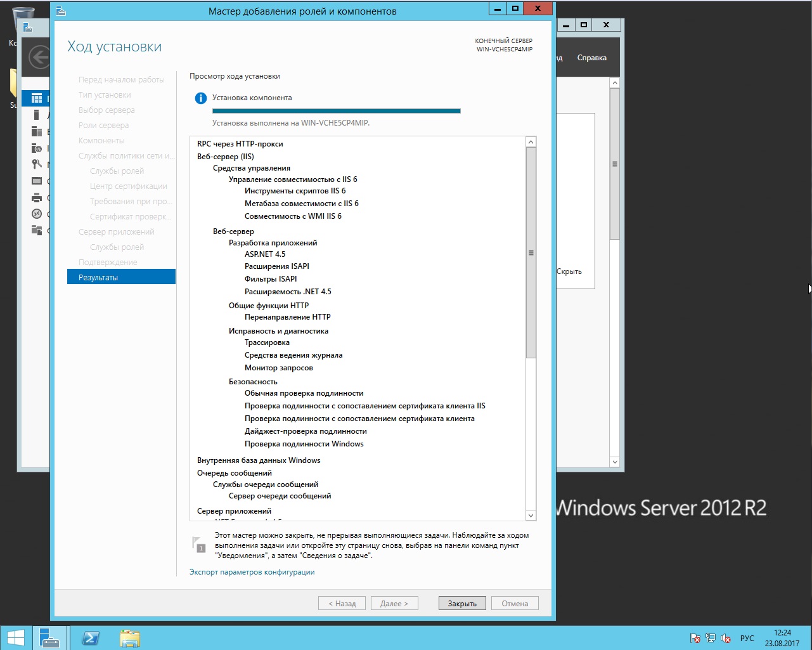Select the Веб-сервер (IIS) row
Screen dimensions: 812x650
(x=225, y=157)
